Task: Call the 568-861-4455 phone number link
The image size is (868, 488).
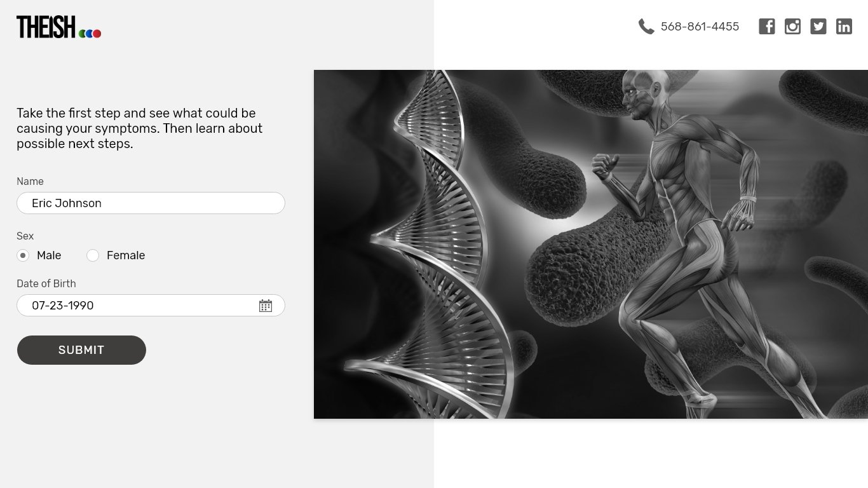Action: (700, 27)
